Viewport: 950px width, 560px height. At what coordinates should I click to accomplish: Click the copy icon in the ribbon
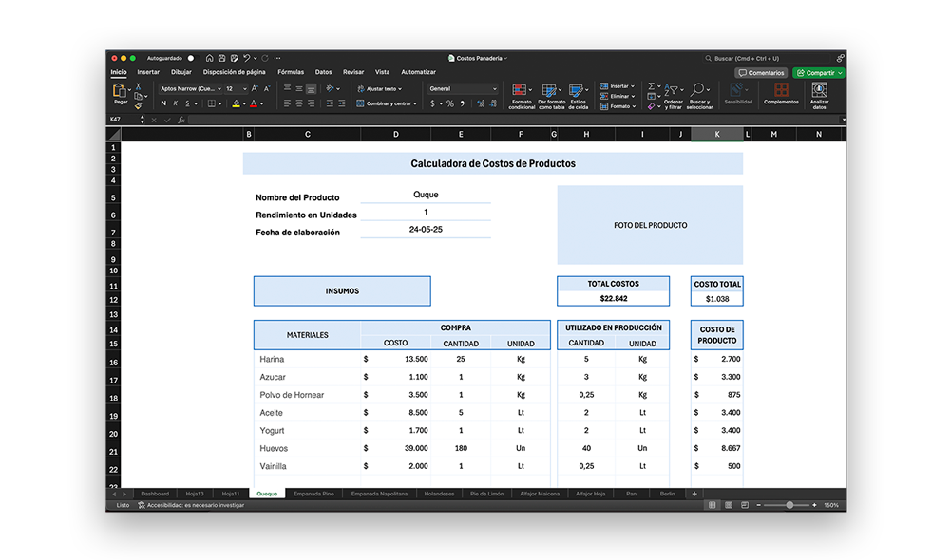click(x=138, y=96)
